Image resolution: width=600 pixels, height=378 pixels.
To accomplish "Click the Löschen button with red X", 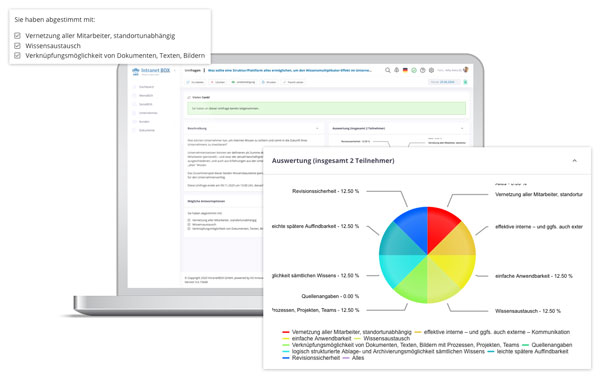I will (218, 82).
